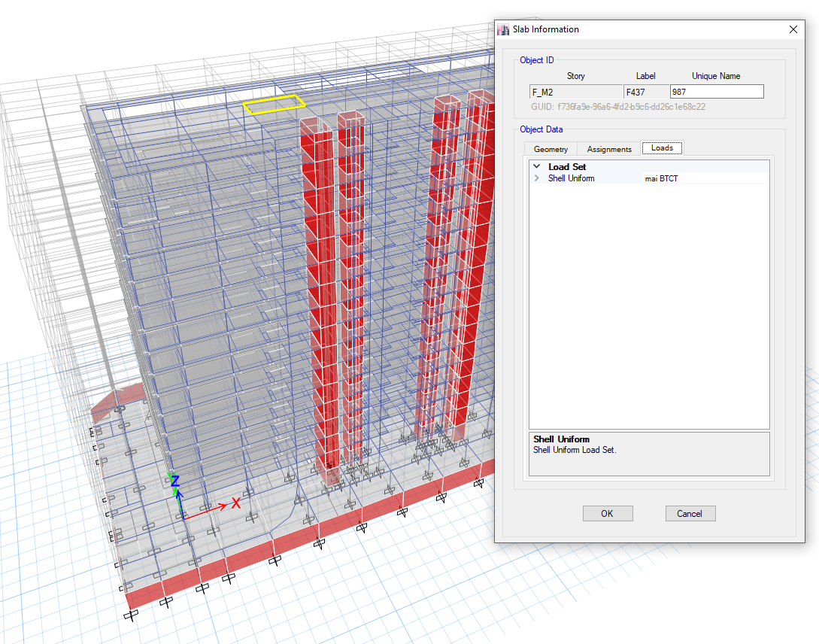
Task: Select the yellow highlighted slab on roof
Action: point(274,105)
